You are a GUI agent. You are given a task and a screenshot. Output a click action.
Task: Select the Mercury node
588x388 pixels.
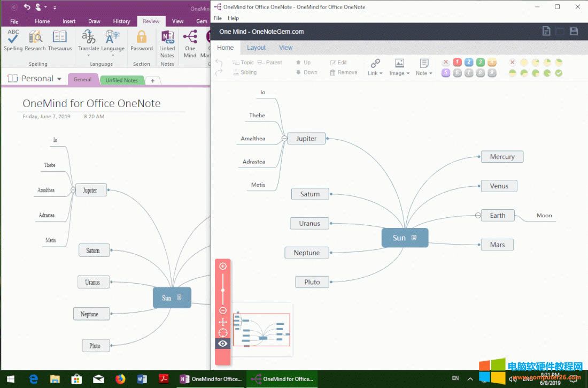tap(502, 157)
